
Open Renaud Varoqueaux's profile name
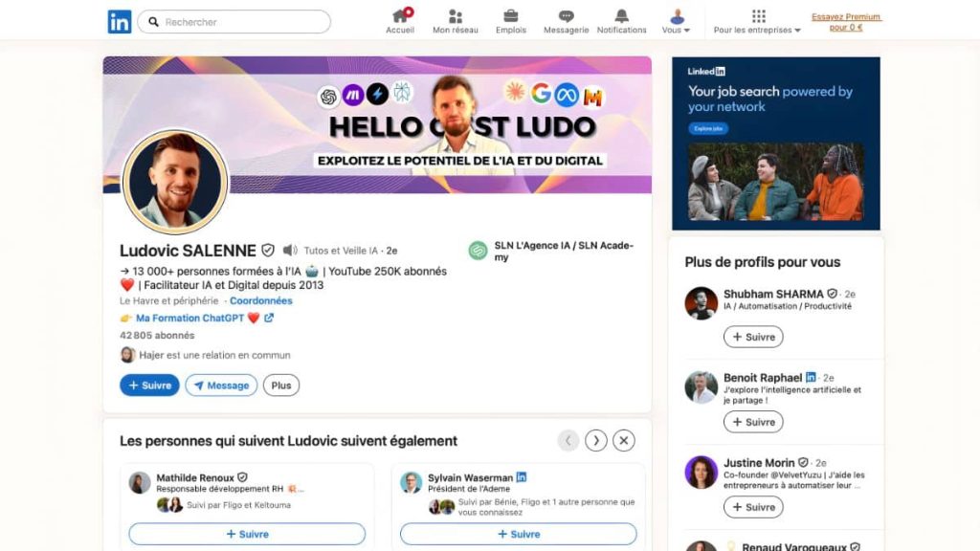coord(793,546)
